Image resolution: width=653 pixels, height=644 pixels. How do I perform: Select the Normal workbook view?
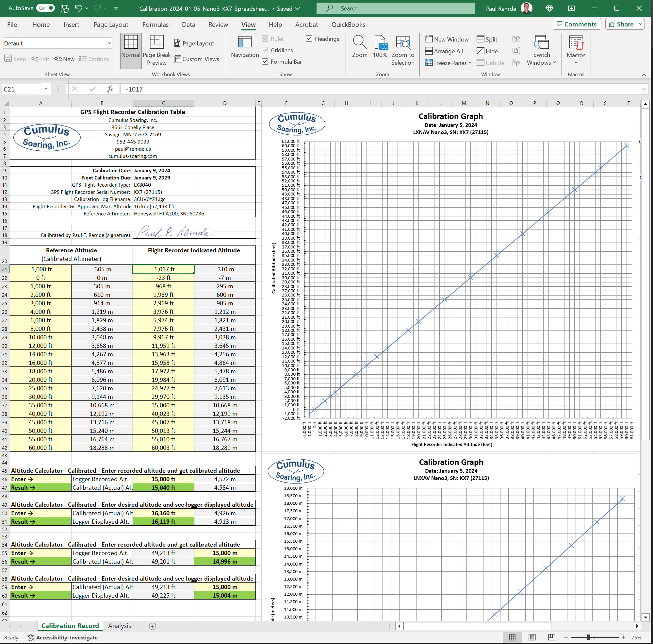(x=131, y=51)
